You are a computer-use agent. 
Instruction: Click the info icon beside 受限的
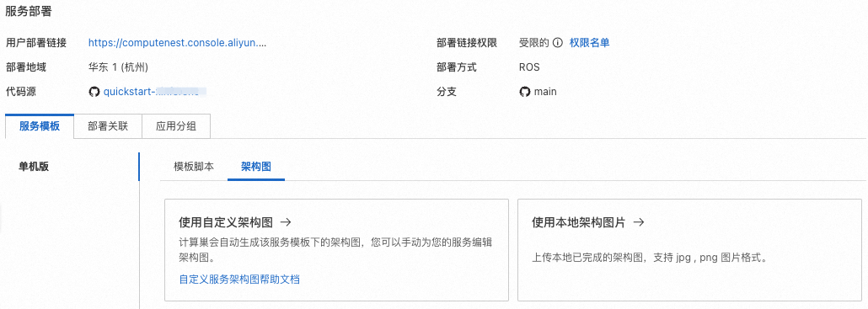(x=558, y=43)
